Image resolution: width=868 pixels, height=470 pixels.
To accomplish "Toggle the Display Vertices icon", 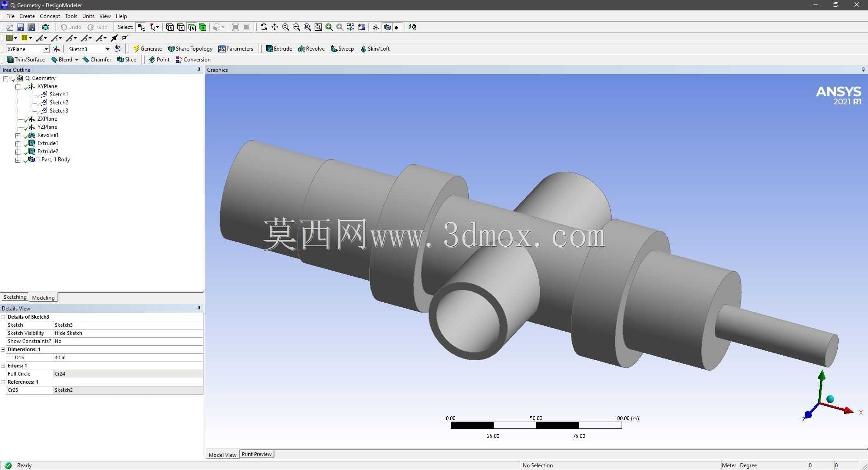I will (125, 38).
